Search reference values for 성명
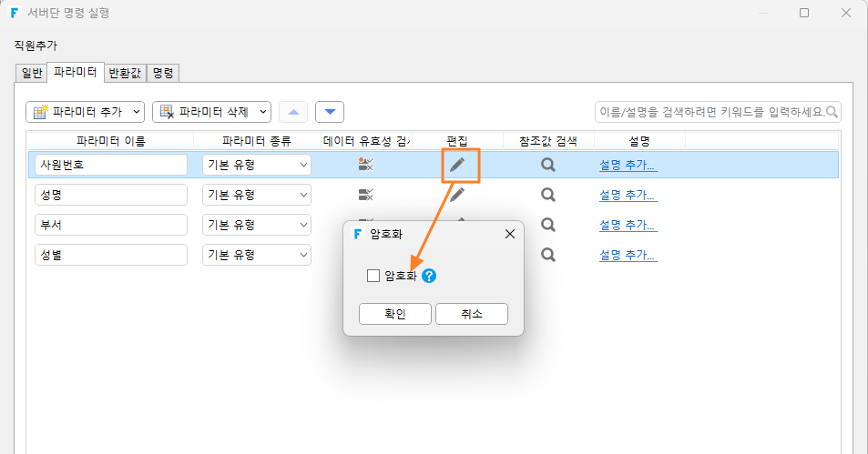The height and width of the screenshot is (454, 868). click(548, 194)
